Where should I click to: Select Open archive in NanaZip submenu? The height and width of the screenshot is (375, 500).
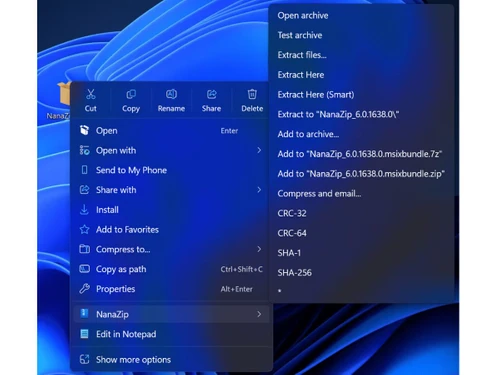pyautogui.click(x=361, y=16)
